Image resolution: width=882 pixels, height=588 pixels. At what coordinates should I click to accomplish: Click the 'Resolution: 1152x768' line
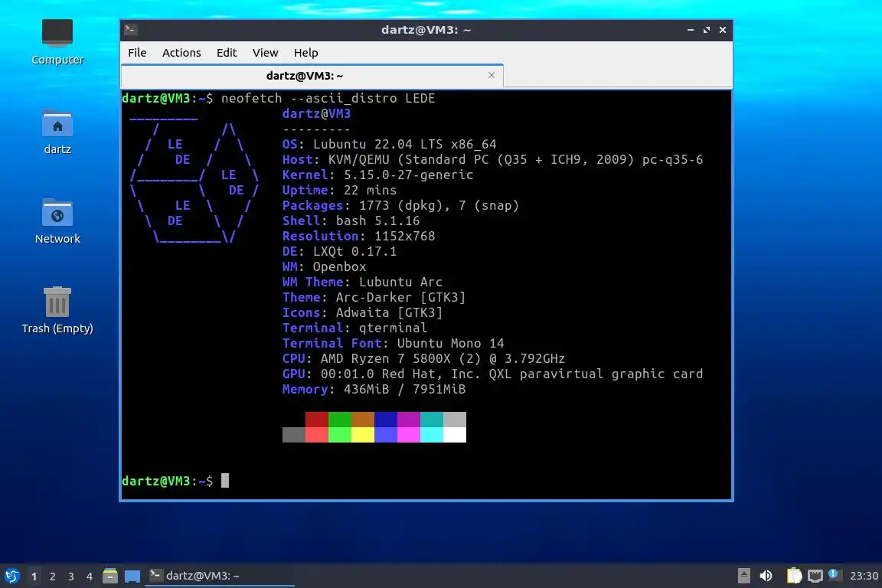(359, 236)
